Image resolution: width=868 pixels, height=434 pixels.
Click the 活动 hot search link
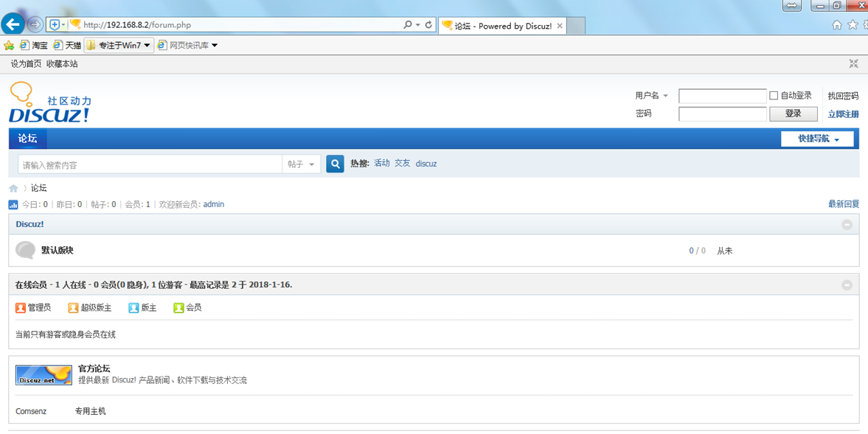click(382, 163)
